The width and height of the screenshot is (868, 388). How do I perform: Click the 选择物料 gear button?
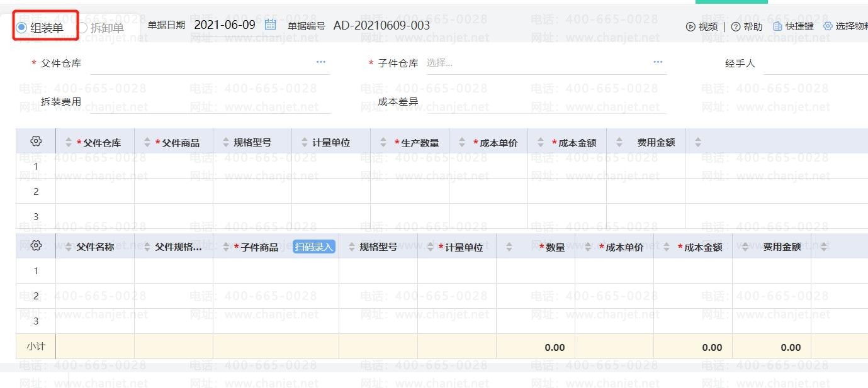(845, 26)
